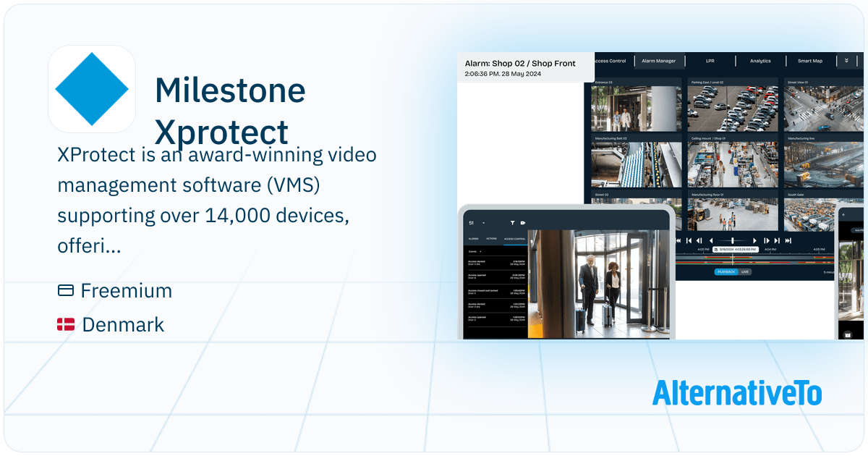The width and height of the screenshot is (868, 456).
Task: Select the Parking East / Level 02 camera
Action: point(733,106)
